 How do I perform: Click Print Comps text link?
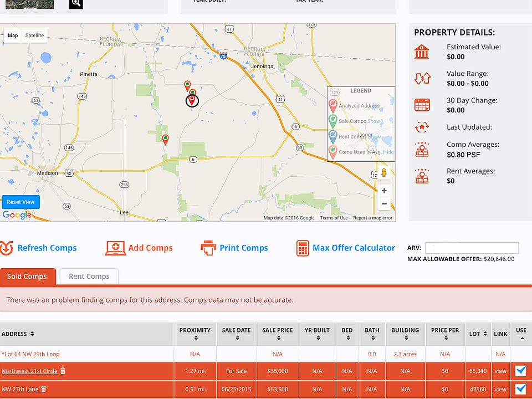point(244,248)
